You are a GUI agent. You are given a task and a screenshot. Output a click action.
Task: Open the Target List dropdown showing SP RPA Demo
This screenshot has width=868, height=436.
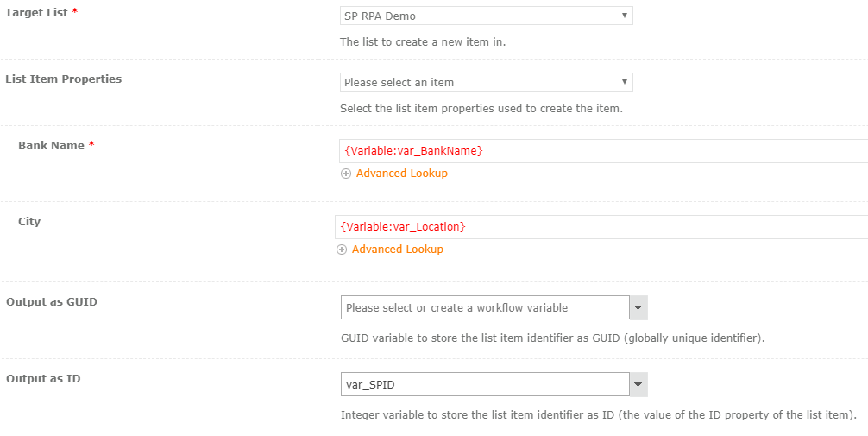486,16
